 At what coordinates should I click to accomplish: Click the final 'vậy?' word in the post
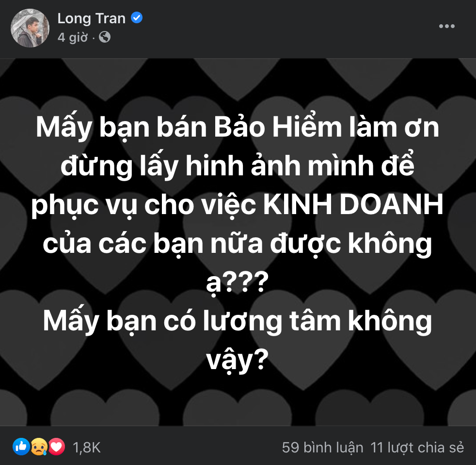(x=238, y=360)
